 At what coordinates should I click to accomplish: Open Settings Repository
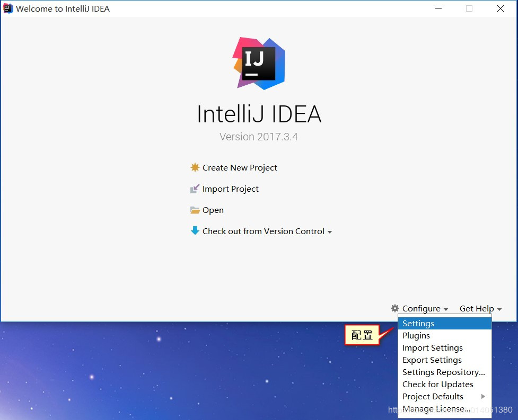[443, 372]
